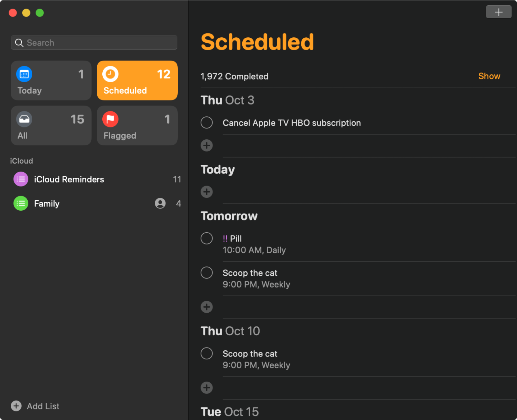Viewport: 517px width, 420px height.
Task: Click the shared person icon beside Family
Action: click(x=160, y=204)
